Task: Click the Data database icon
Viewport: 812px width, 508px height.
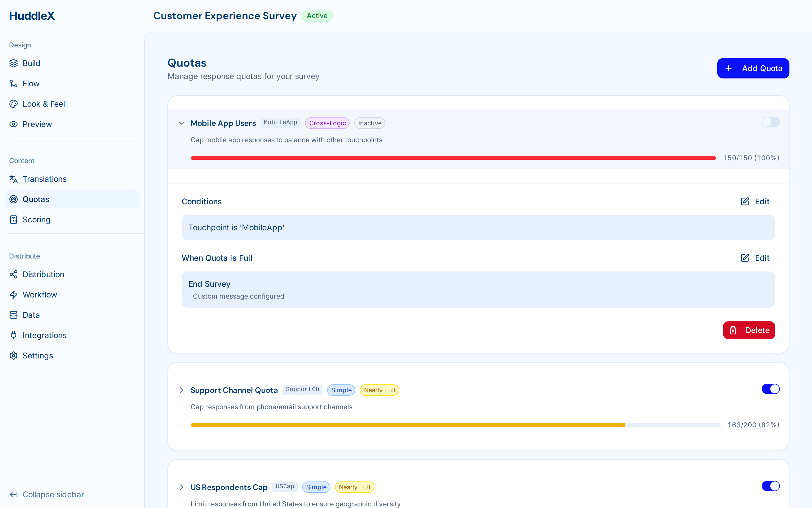Action: (14, 315)
